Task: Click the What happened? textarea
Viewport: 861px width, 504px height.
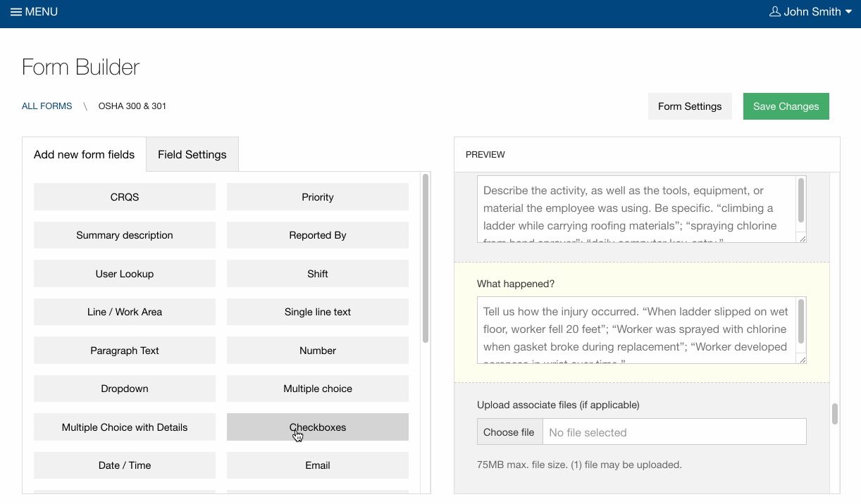Action: pyautogui.click(x=642, y=330)
